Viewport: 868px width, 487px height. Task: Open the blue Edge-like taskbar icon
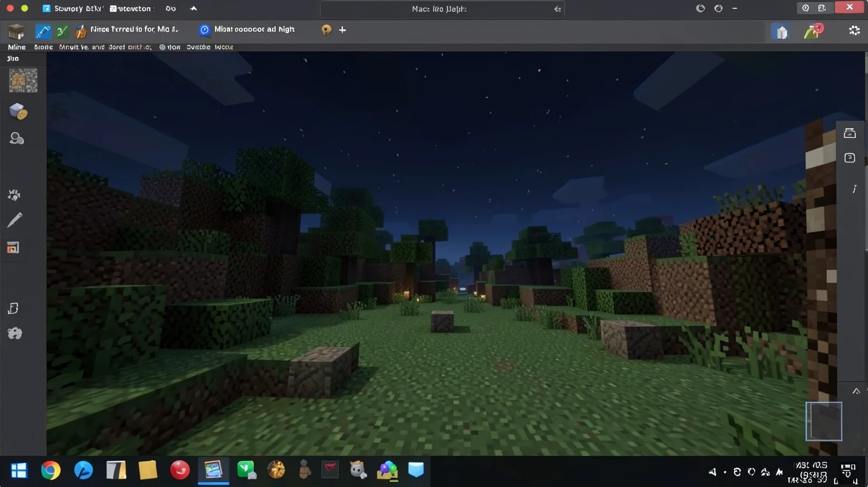[x=83, y=470]
